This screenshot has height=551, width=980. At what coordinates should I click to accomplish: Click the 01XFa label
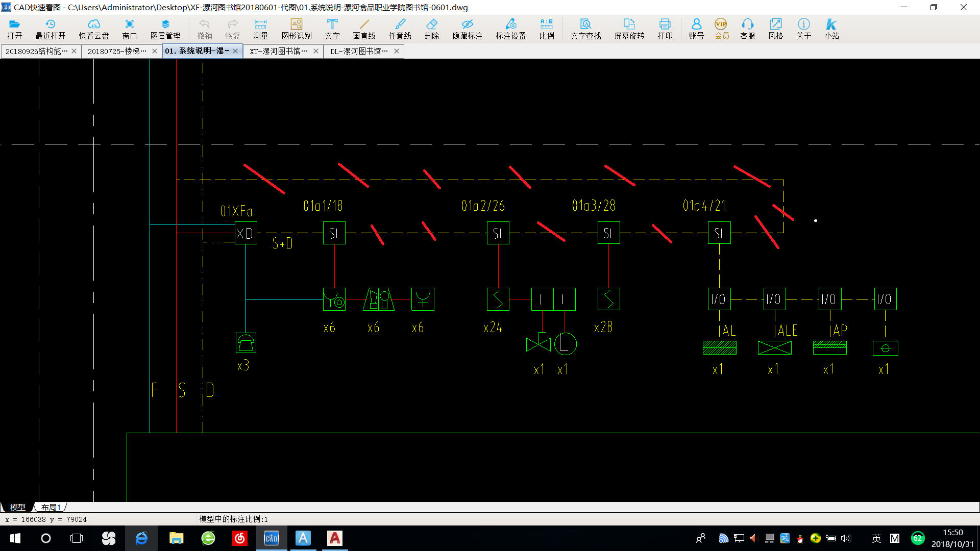[236, 211]
